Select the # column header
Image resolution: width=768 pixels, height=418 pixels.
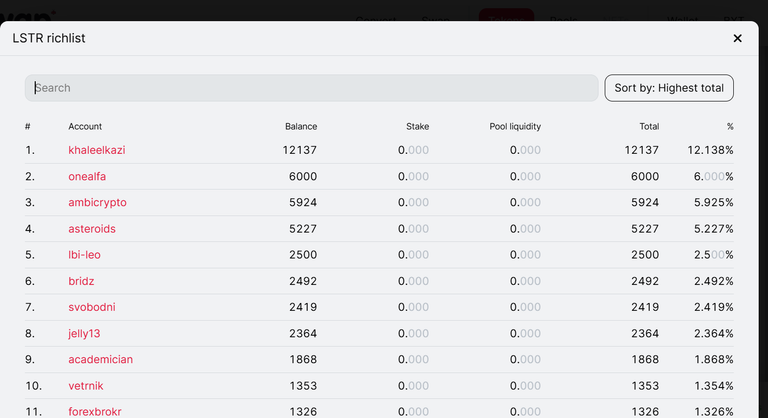[28, 126]
